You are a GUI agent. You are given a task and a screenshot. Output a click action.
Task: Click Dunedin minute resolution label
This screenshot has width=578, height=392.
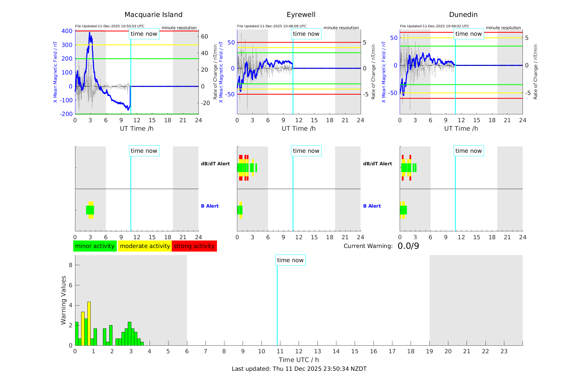click(503, 28)
